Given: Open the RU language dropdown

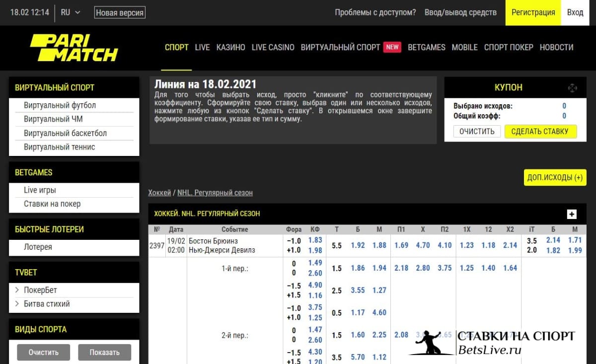Looking at the screenshot, I should pyautogui.click(x=70, y=12).
